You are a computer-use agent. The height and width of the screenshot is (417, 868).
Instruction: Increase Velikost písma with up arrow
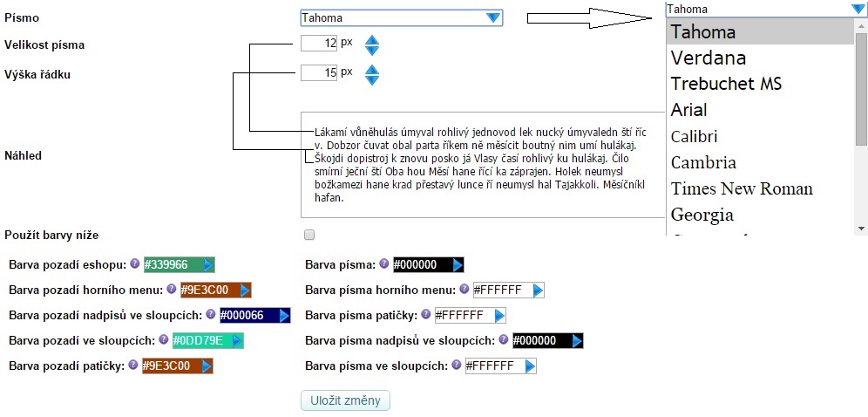(372, 39)
